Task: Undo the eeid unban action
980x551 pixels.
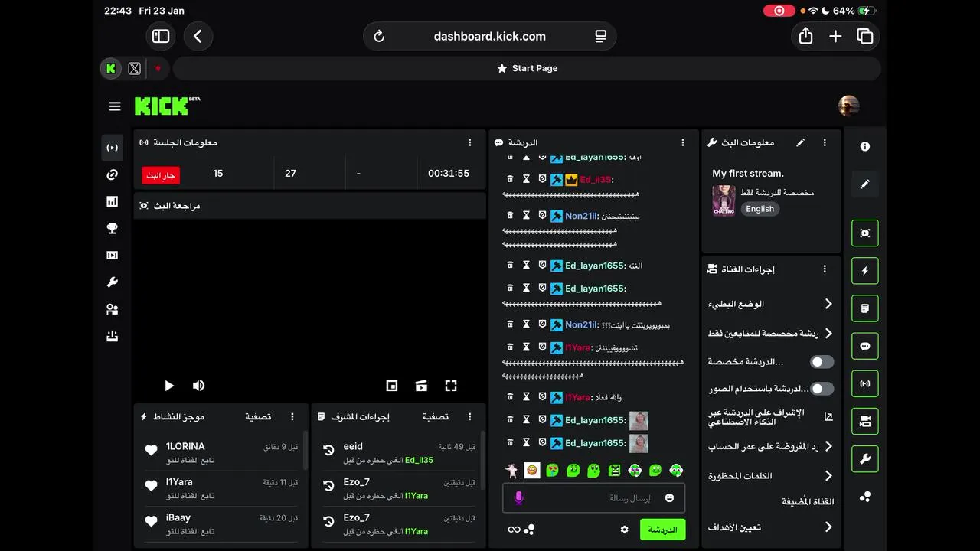Action: tap(328, 451)
